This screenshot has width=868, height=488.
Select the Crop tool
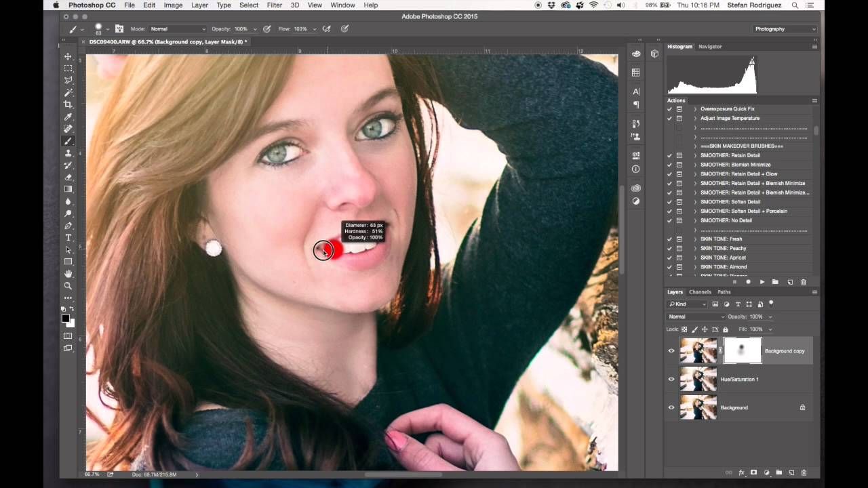coord(68,104)
